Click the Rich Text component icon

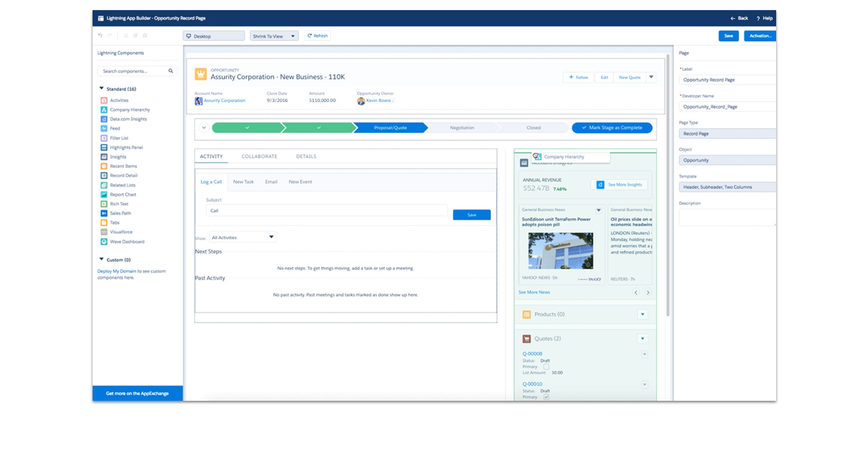point(104,204)
